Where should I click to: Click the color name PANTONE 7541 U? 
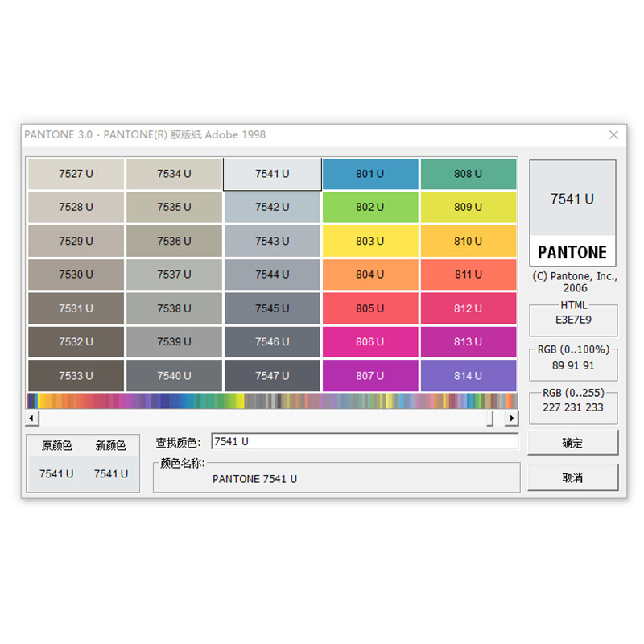[254, 479]
